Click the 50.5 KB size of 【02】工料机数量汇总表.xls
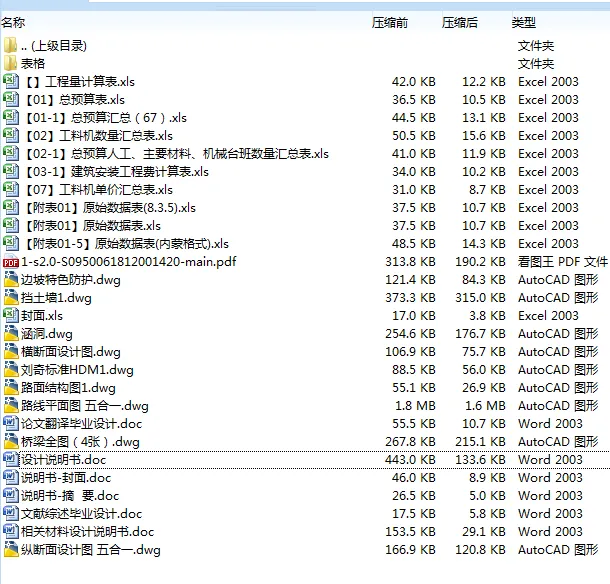The width and height of the screenshot is (610, 584). pos(414,136)
